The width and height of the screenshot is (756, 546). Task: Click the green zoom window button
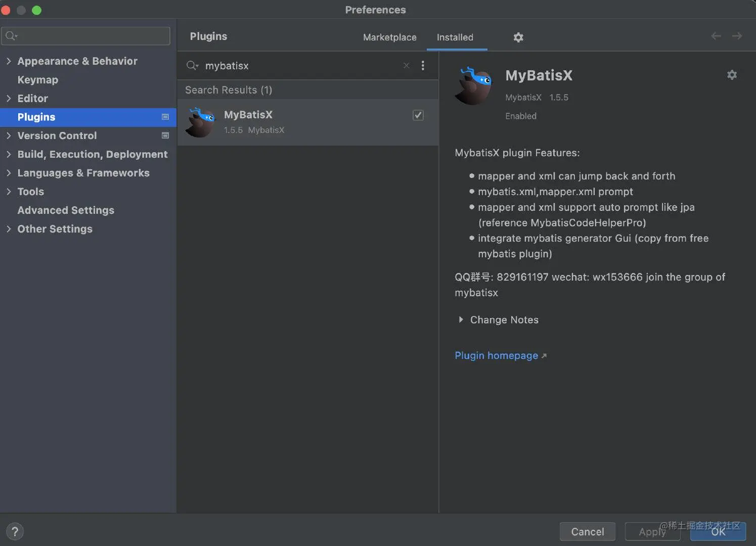36,10
